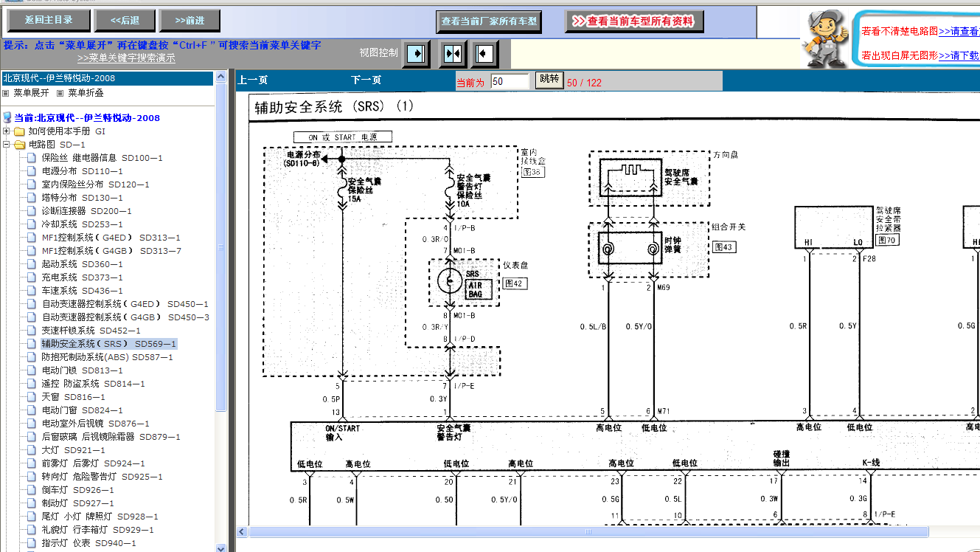Click the diagram horizontal scrollbar left arrow
The image size is (980, 552).
coord(242,531)
